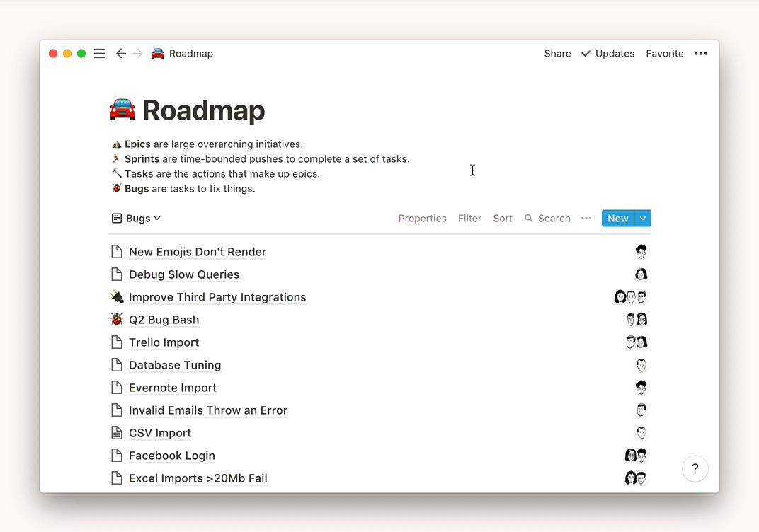Go back with the left arrow

[121, 54]
